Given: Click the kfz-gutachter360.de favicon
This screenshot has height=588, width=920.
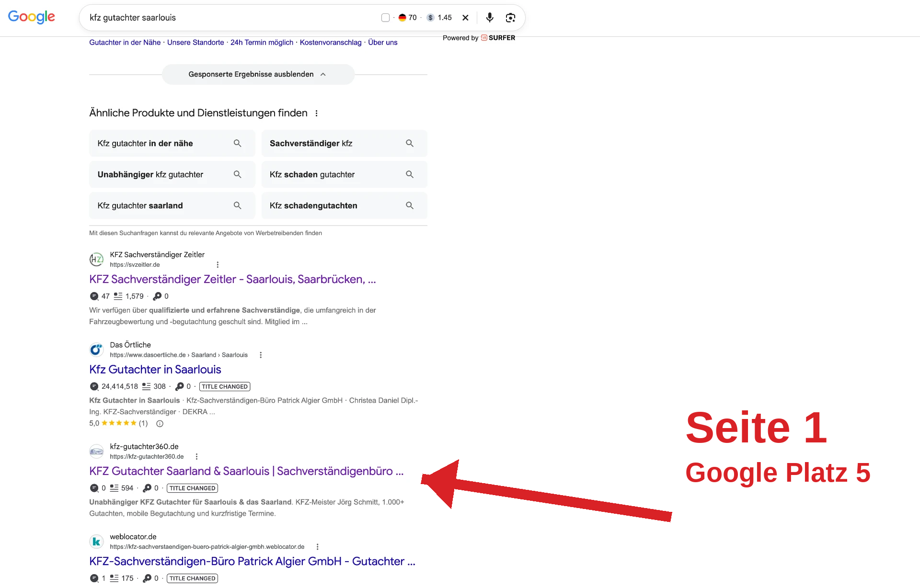Looking at the screenshot, I should (x=96, y=451).
